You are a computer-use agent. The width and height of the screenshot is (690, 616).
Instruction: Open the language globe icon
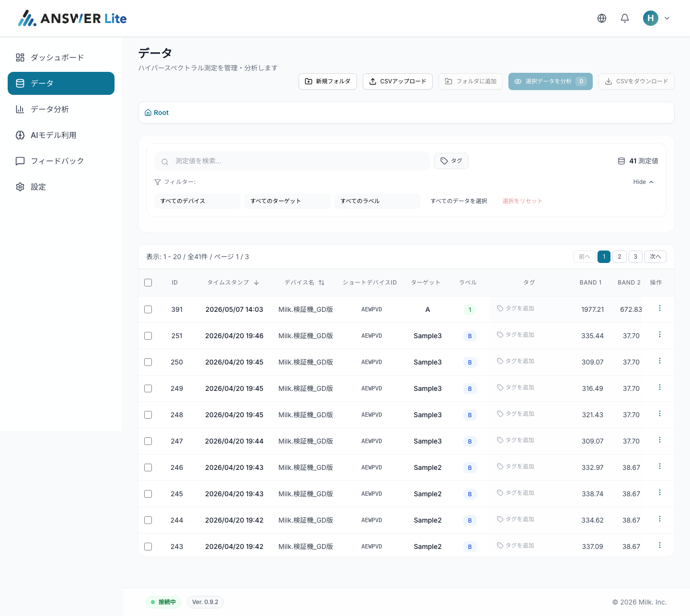click(602, 18)
